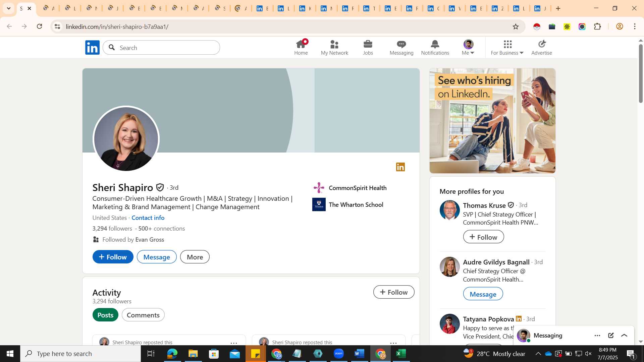Open the See who's hiring ad

[492, 121]
